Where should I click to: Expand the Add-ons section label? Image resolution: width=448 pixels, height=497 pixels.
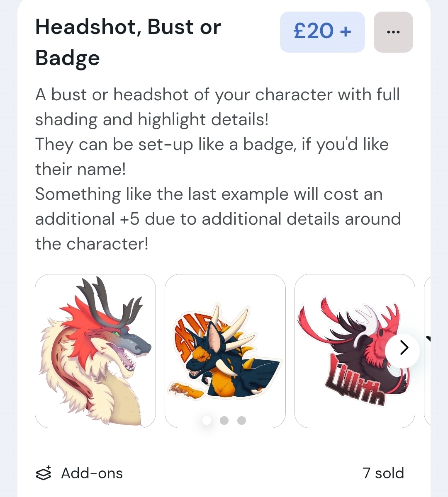click(92, 473)
